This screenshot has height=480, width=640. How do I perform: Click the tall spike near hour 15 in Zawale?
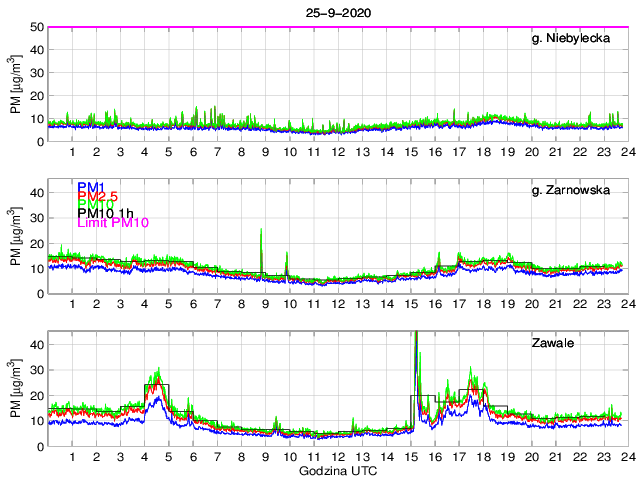[x=415, y=340]
